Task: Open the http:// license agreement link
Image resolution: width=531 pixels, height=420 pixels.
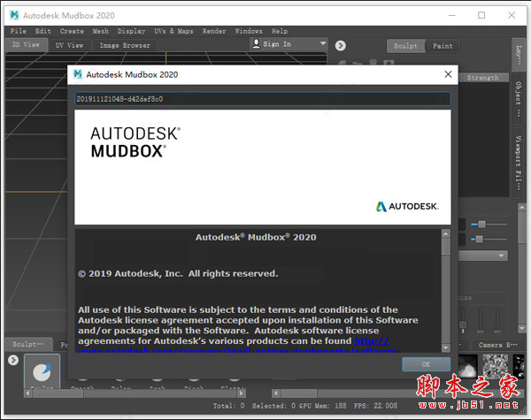Action: pyautogui.click(x=371, y=340)
